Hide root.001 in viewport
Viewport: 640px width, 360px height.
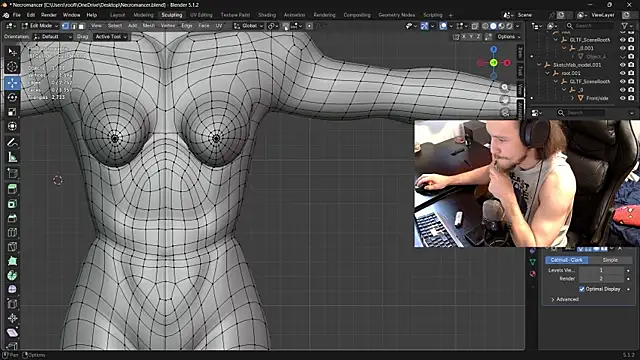pyautogui.click(x=622, y=73)
